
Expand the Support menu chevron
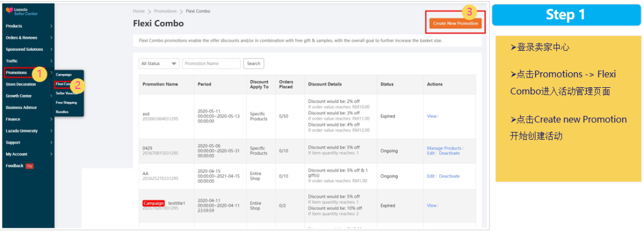point(51,142)
